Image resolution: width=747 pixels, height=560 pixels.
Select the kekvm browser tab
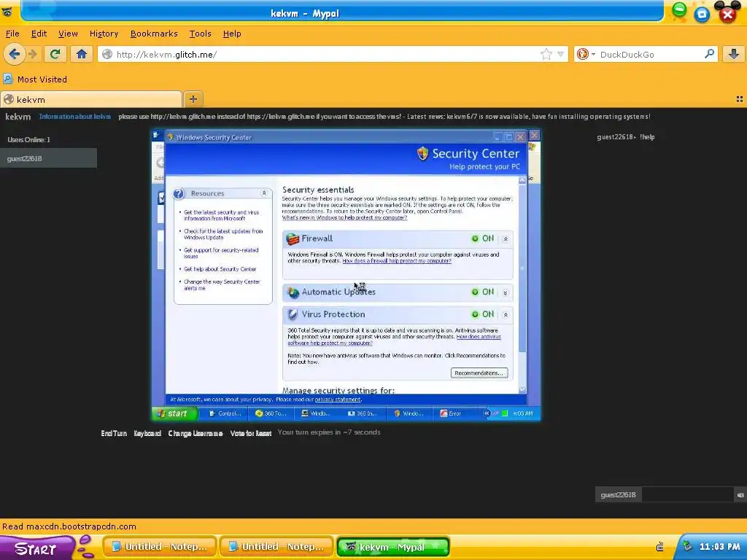91,99
